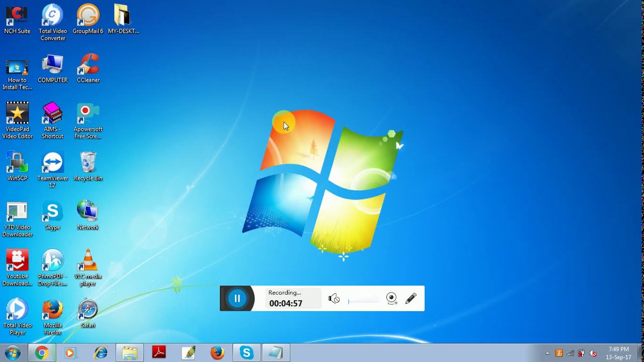
Task: Open the muted volume tray icon
Action: [x=593, y=353]
